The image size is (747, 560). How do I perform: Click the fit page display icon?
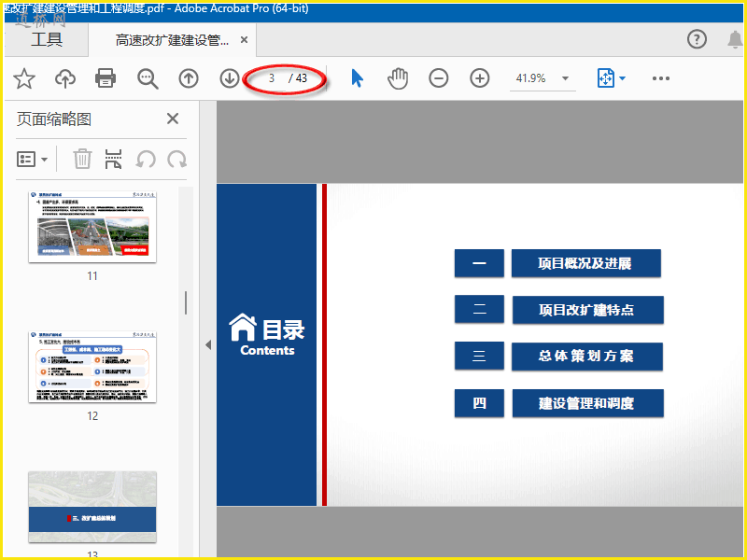pos(605,77)
